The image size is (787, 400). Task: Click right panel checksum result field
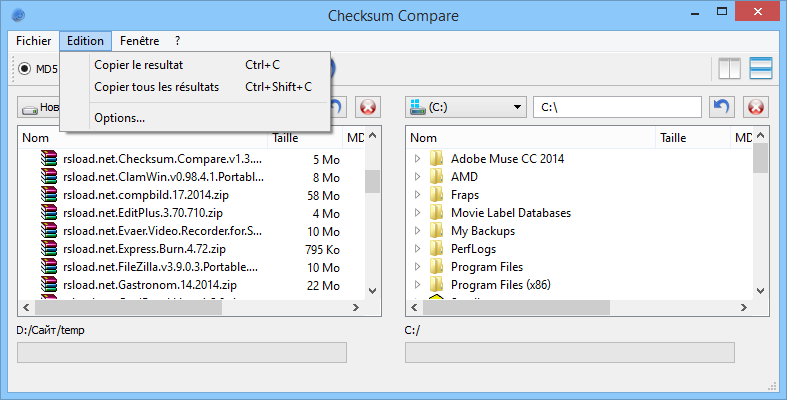coord(570,352)
